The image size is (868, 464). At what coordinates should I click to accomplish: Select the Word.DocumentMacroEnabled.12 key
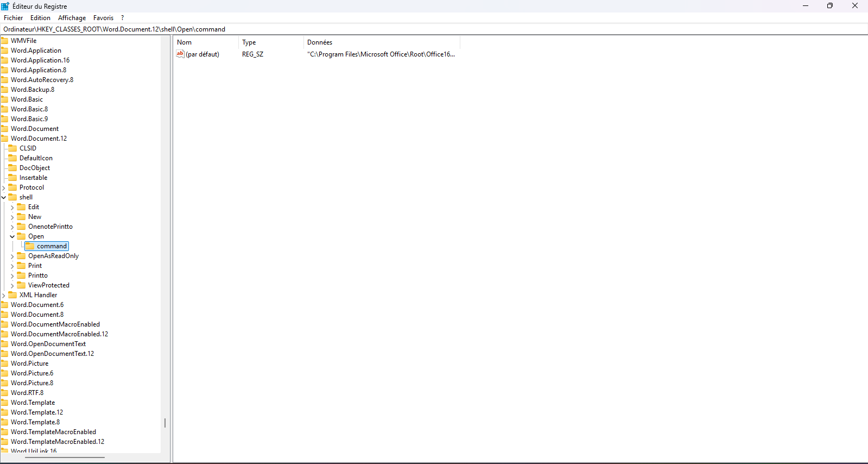59,334
